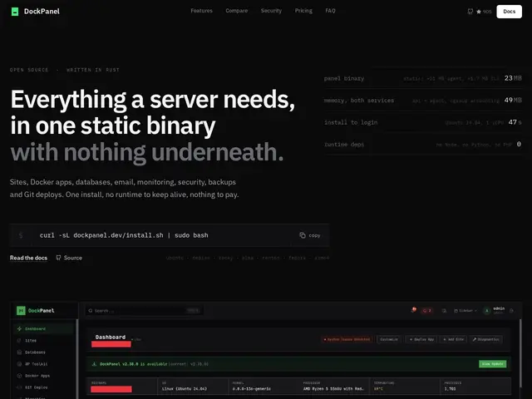The image size is (532, 399).
Task: Click the temperature reading in preview
Action: (x=378, y=389)
